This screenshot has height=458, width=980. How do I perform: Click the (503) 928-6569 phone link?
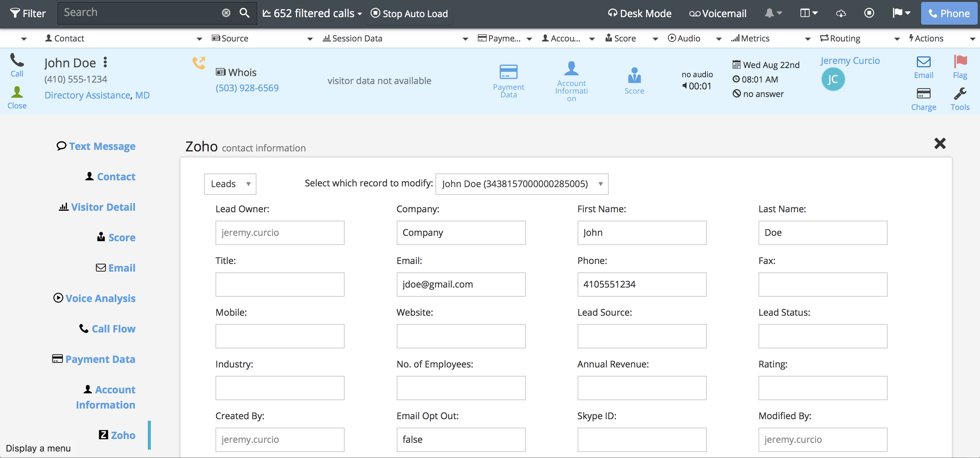point(247,88)
